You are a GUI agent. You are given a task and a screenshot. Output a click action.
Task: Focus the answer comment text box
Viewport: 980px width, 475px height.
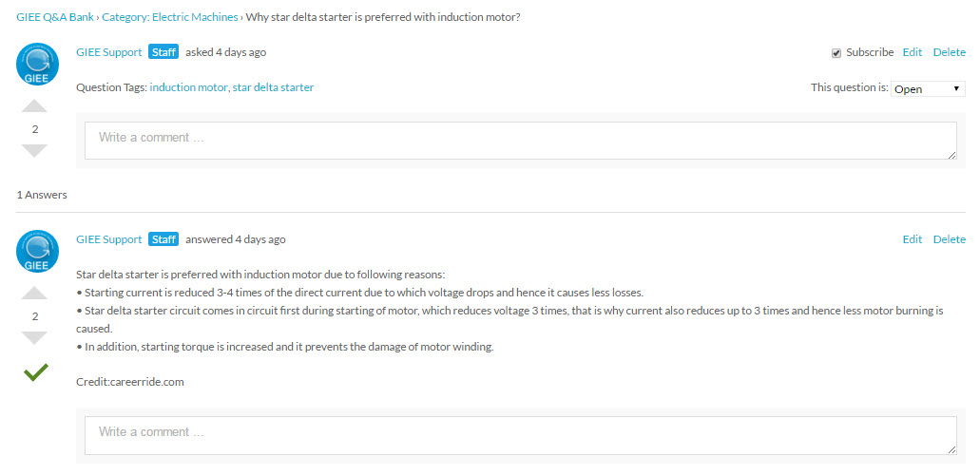[521, 435]
